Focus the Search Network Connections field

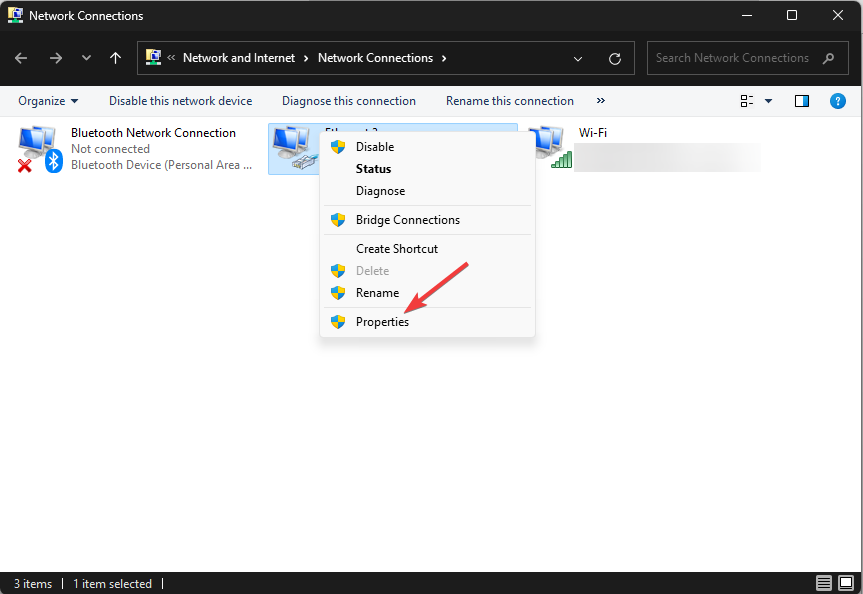point(747,58)
